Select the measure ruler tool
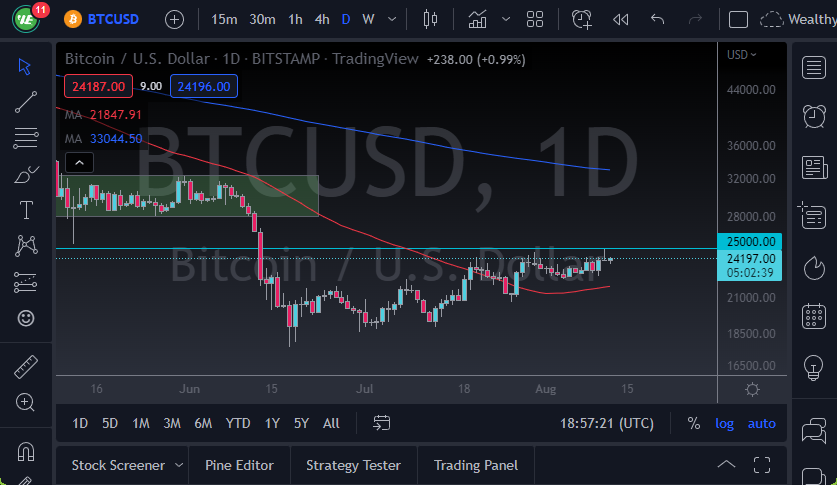 pos(26,367)
